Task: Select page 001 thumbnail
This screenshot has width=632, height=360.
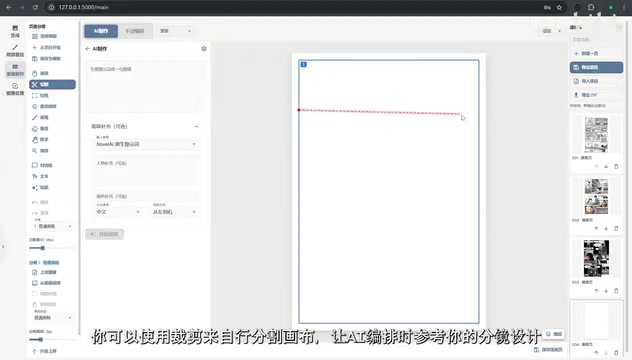Action: tap(596, 135)
